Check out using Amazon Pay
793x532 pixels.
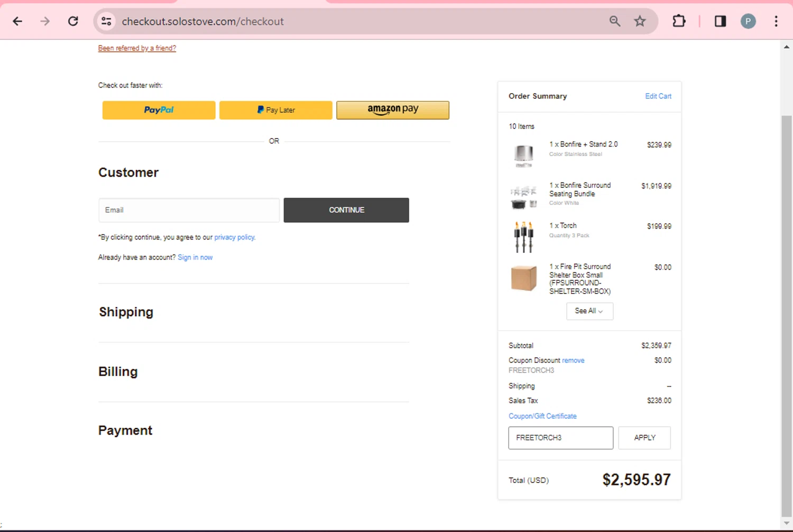coord(393,110)
